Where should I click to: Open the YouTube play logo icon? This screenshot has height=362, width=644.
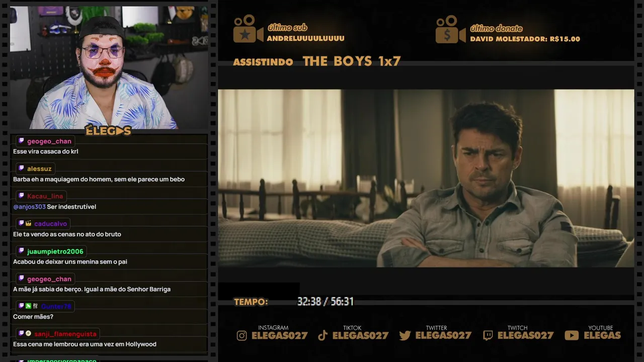[572, 335]
